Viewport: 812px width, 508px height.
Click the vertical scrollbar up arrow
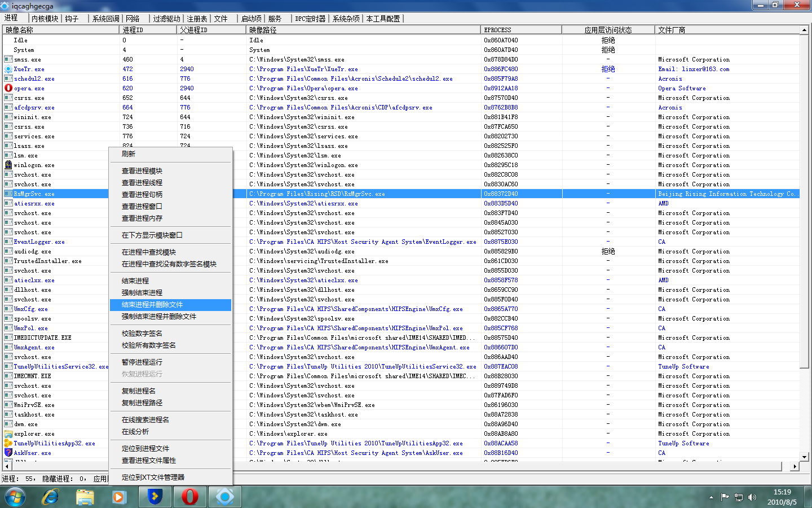click(805, 30)
